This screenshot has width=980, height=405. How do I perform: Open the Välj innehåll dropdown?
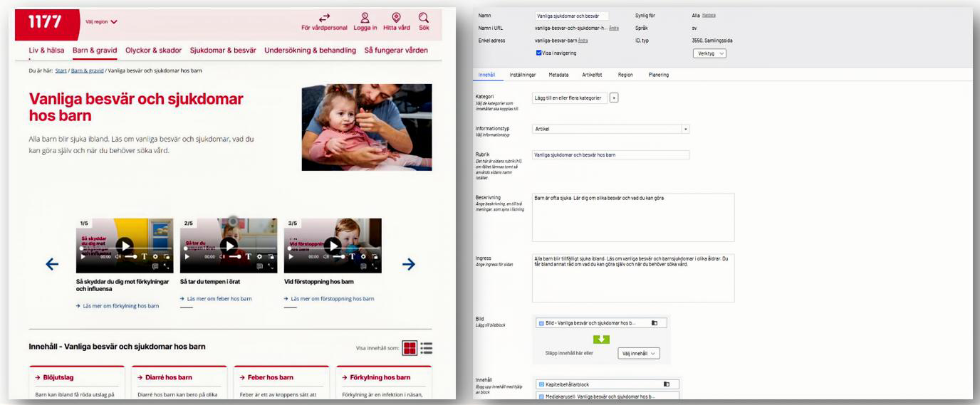point(641,353)
